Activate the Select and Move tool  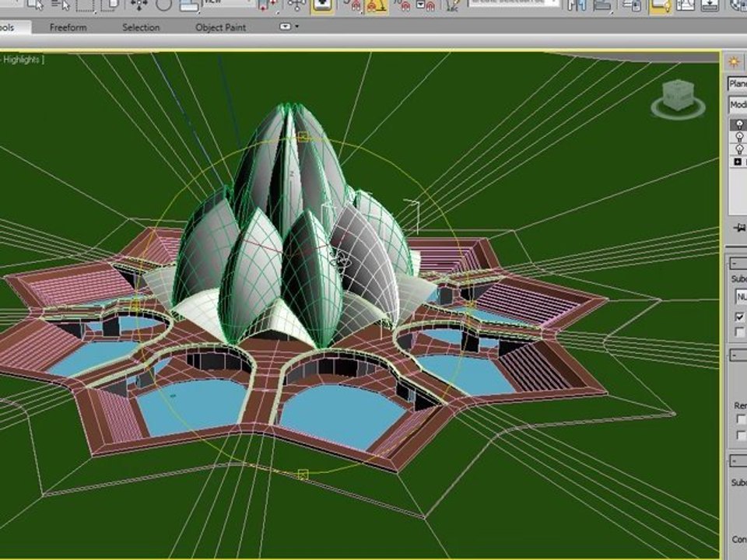(x=139, y=5)
